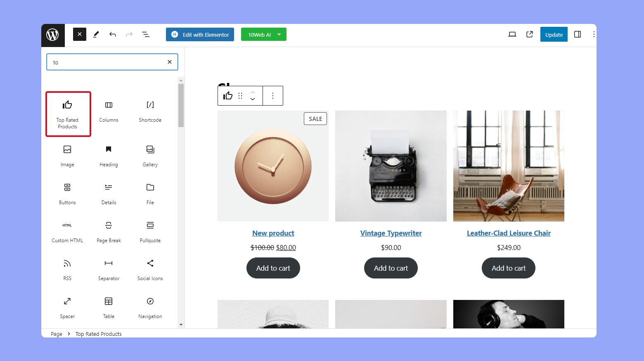
Task: Add the Gallery block
Action: tap(150, 156)
